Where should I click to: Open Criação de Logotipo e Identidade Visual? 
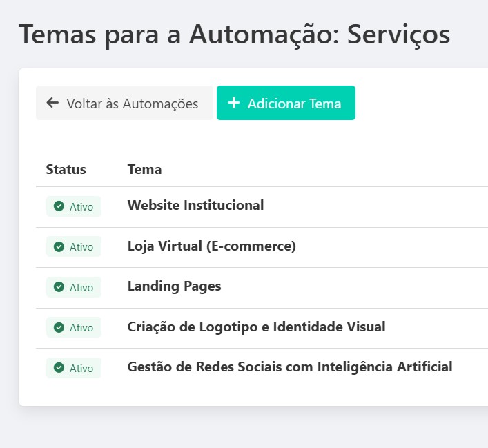256,327
